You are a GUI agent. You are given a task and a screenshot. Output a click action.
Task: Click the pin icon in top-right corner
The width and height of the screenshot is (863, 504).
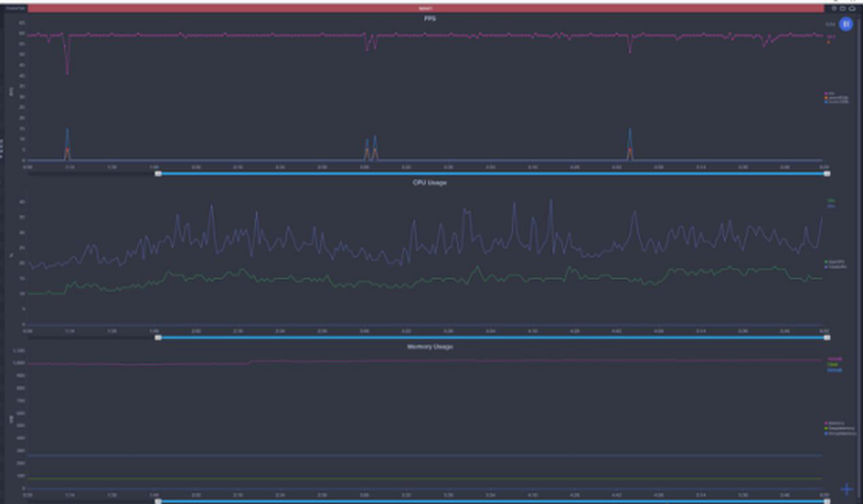coord(834,7)
